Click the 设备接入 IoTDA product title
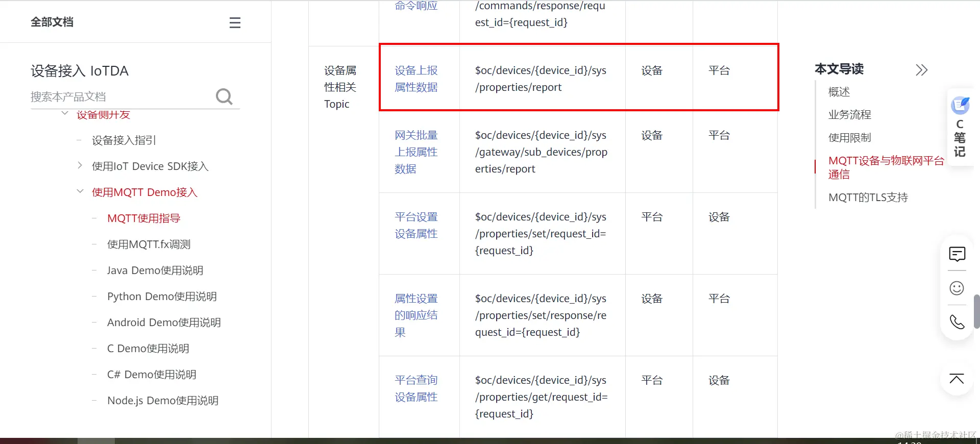The width and height of the screenshot is (980, 444). (80, 71)
